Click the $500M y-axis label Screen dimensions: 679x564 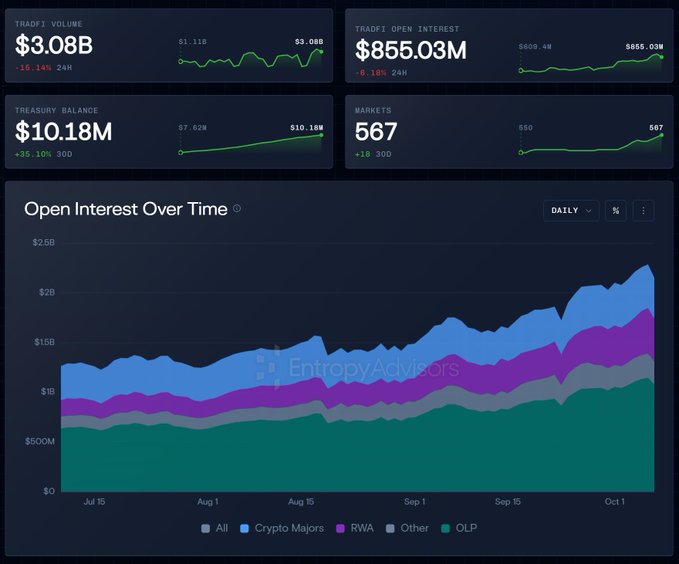(40, 441)
